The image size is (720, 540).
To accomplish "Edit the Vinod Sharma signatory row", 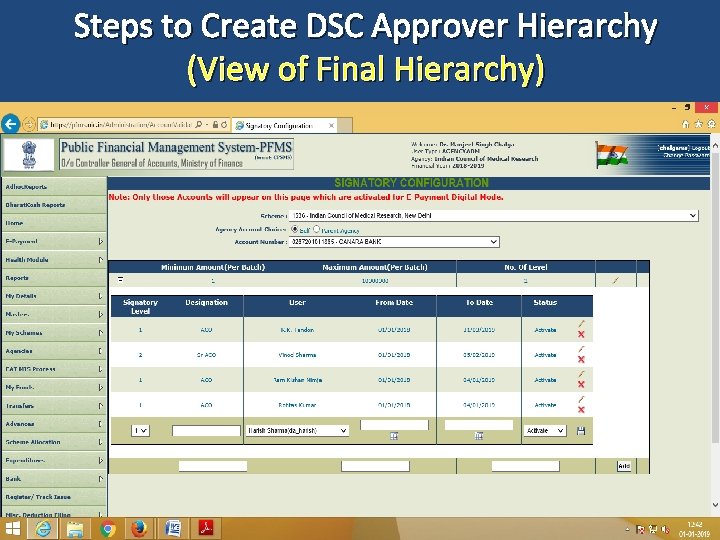I will click(581, 349).
